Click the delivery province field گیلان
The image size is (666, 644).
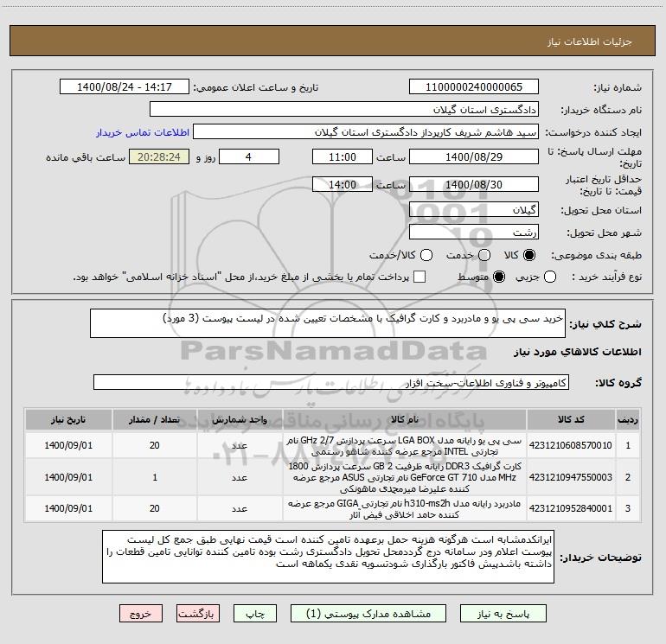[474, 210]
